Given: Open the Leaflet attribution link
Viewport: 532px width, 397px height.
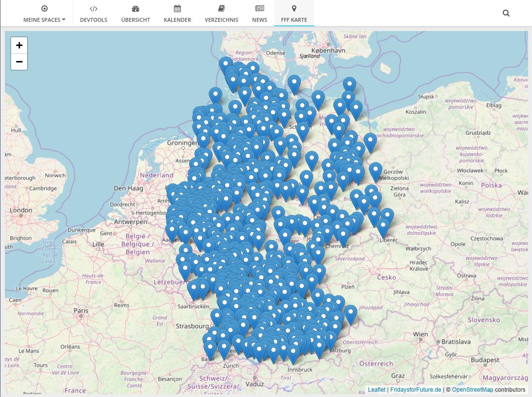Looking at the screenshot, I should pyautogui.click(x=377, y=390).
